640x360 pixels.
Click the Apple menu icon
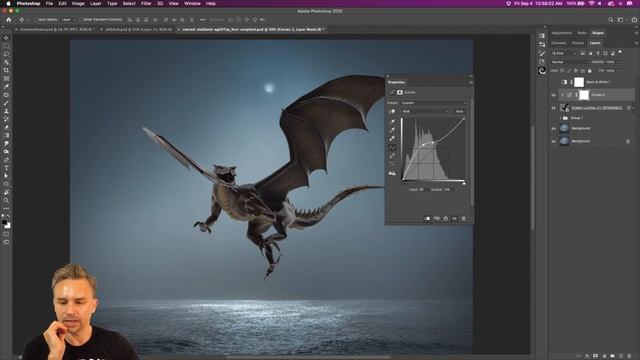8,4
